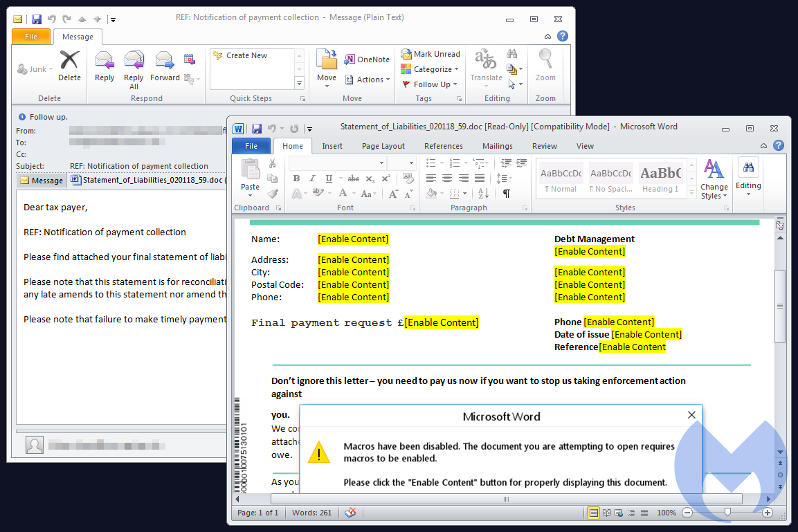Click the vertical scrollbar thumb in the Word document
The height and width of the screenshot is (532, 798).
click(780, 306)
